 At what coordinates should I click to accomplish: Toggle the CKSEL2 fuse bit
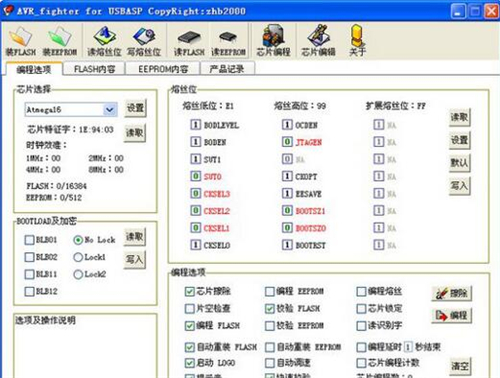coord(195,211)
